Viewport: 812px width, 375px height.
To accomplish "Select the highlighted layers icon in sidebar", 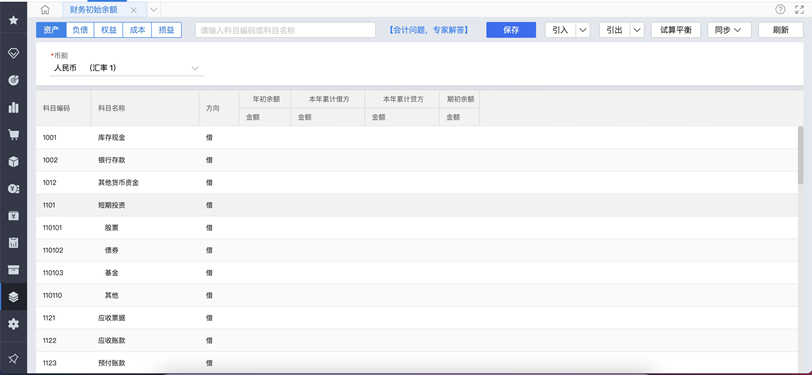I will point(13,297).
